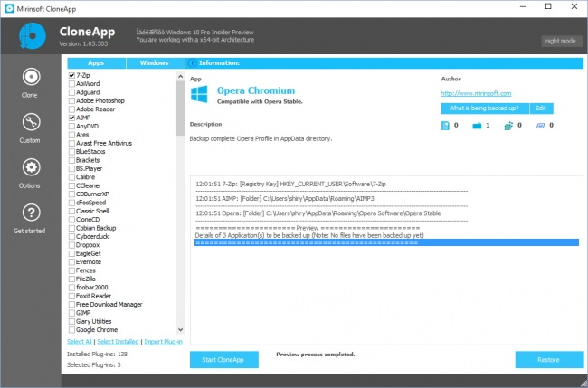Viewport: 588px width, 388px height.
Task: Check the AbiWord checkbox
Action: tap(71, 84)
